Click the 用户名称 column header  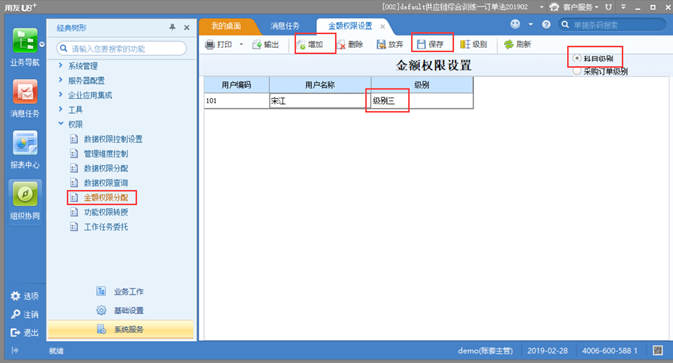coord(320,85)
